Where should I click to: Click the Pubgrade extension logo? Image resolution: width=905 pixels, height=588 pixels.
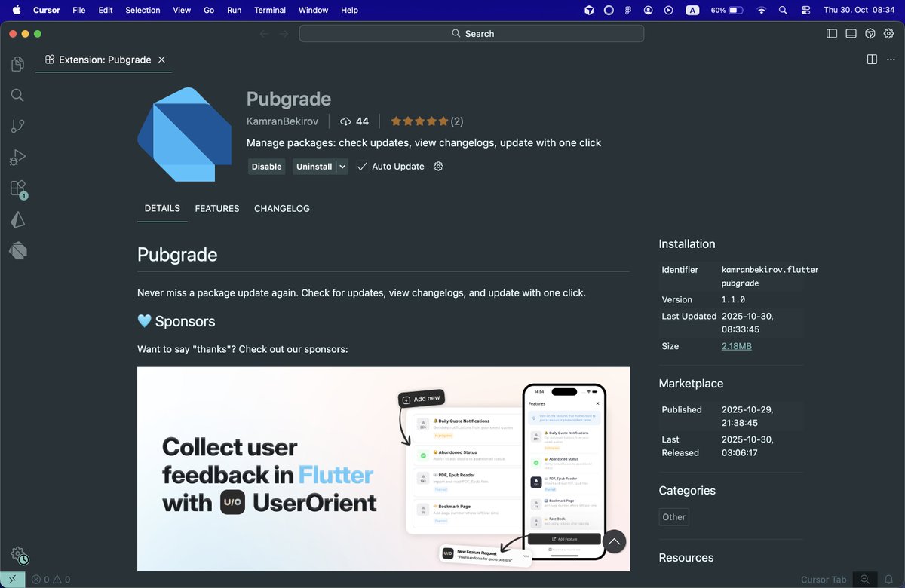click(x=184, y=134)
